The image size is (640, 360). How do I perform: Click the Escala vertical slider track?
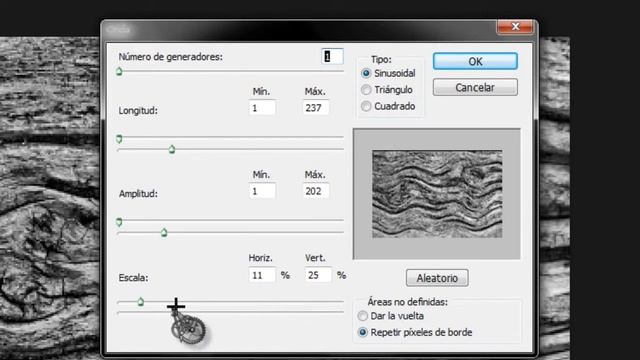point(231,313)
